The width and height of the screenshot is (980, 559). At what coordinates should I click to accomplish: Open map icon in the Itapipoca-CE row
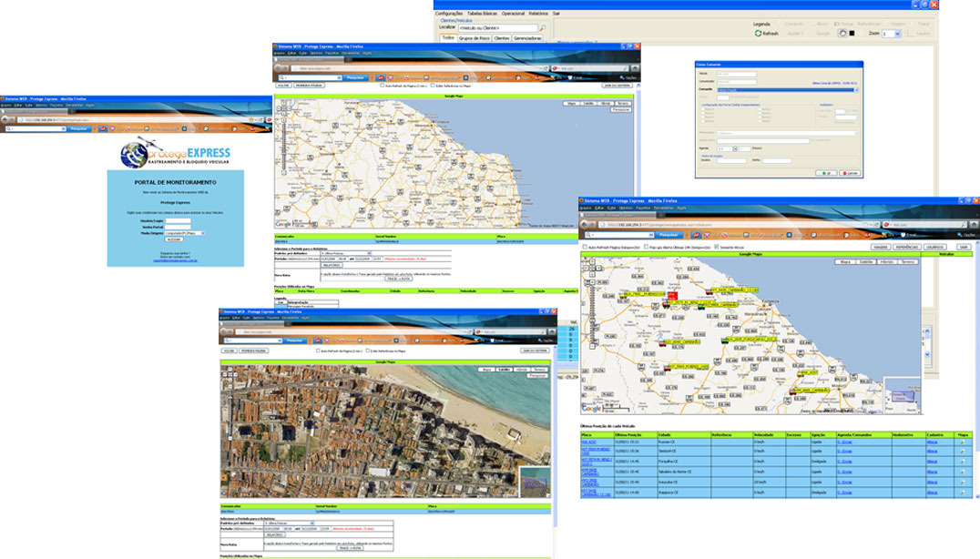click(x=963, y=493)
